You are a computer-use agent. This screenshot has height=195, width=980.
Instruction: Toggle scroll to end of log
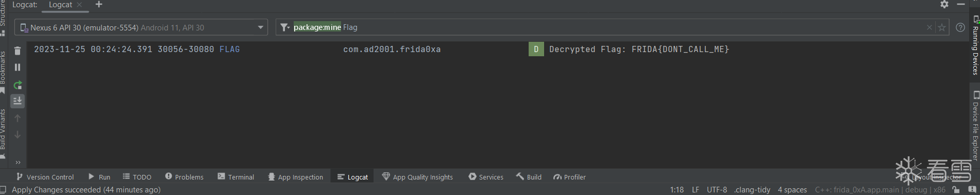[18, 101]
